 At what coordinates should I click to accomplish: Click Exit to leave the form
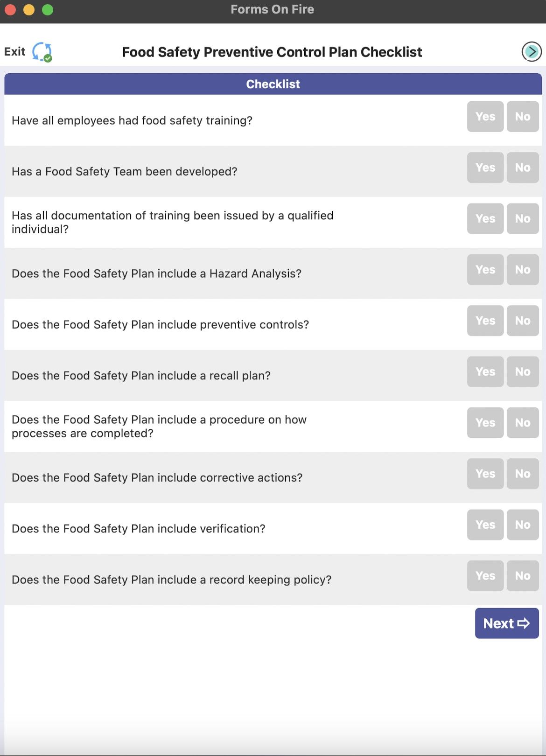pos(15,51)
